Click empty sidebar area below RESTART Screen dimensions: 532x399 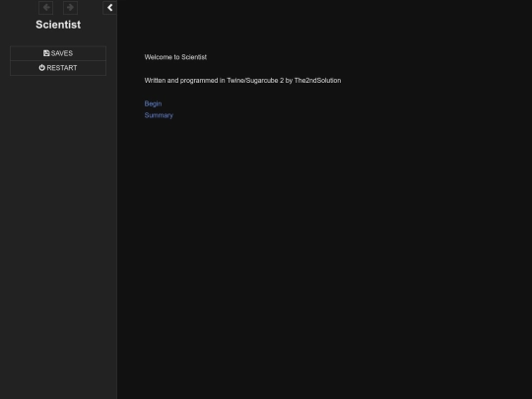58,221
